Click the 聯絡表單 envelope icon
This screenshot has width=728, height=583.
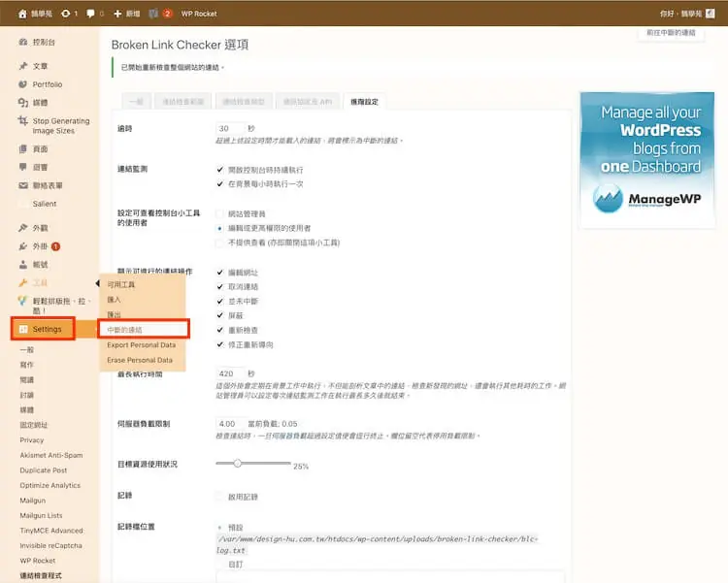tap(22, 185)
